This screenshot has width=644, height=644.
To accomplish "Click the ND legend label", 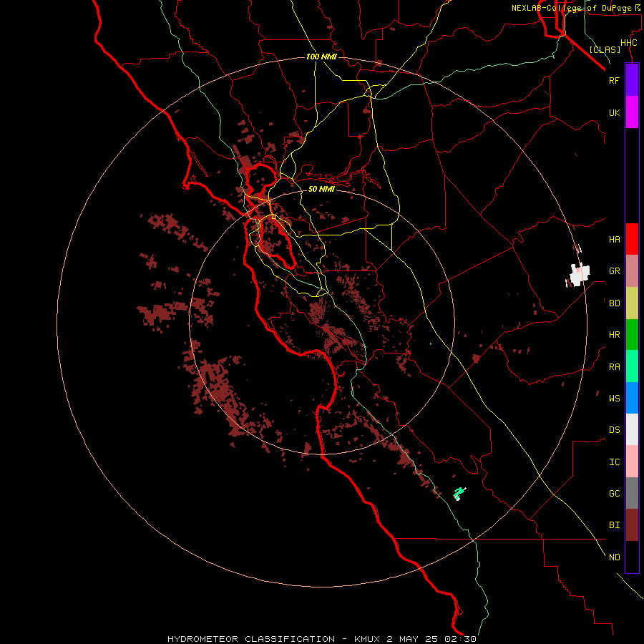I will 614,557.
